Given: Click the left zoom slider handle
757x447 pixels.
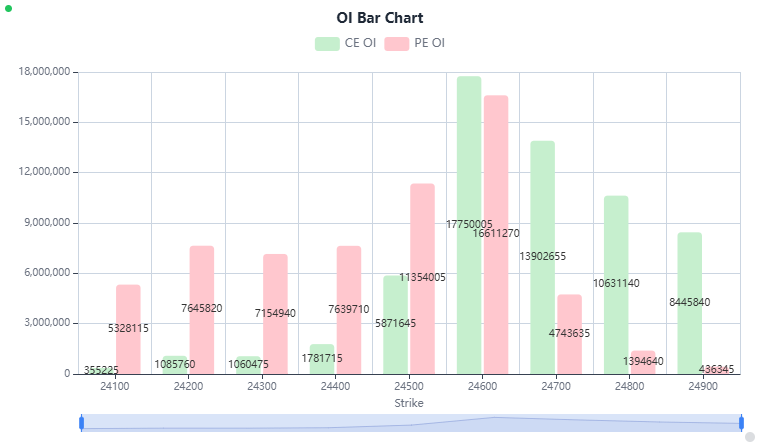Looking at the screenshot, I should [x=82, y=423].
